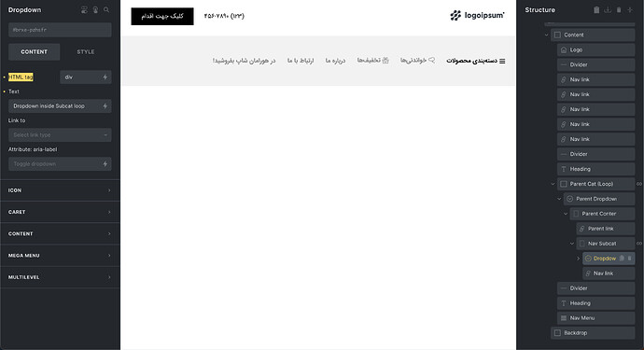The height and width of the screenshot is (350, 644).
Task: Collapse the Parent Conter chevron
Action: click(x=566, y=214)
